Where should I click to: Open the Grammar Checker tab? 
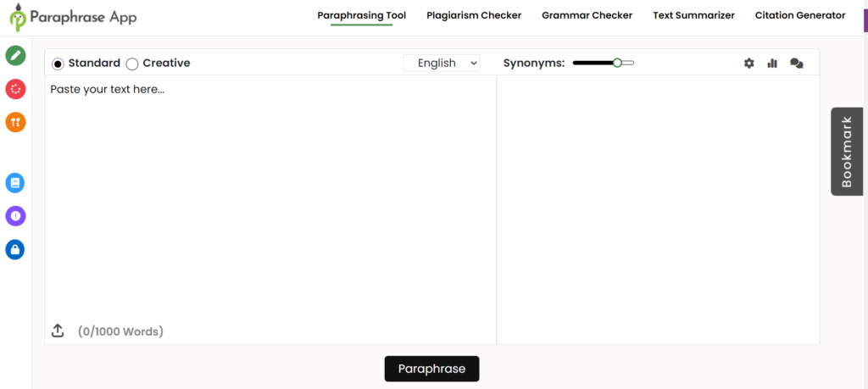587,15
